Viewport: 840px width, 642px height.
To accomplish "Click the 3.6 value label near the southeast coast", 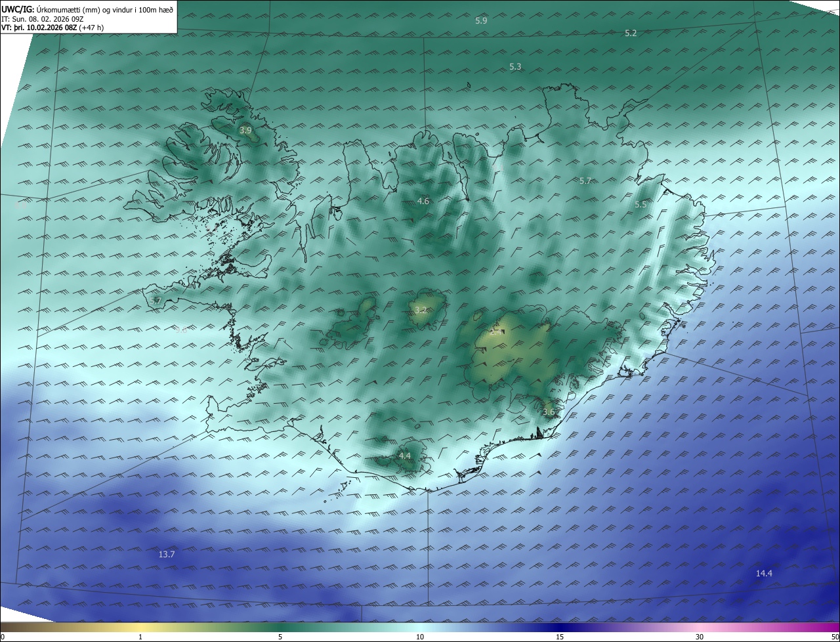I will click(x=549, y=412).
